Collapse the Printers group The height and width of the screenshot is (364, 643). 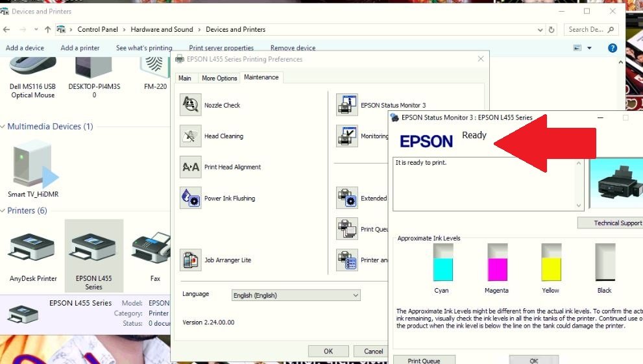(3, 210)
